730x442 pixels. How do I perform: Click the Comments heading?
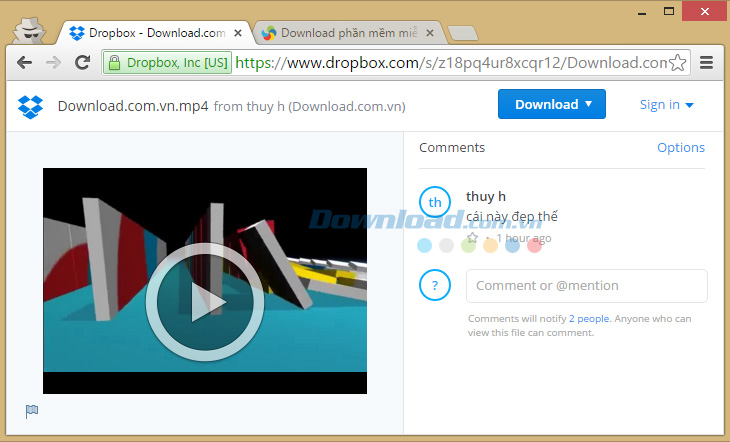(452, 148)
